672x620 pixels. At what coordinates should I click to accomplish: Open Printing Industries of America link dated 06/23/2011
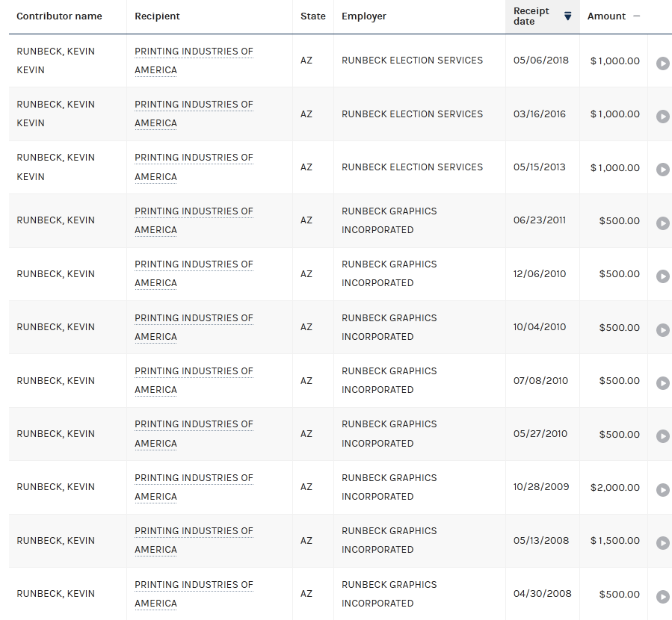point(194,220)
